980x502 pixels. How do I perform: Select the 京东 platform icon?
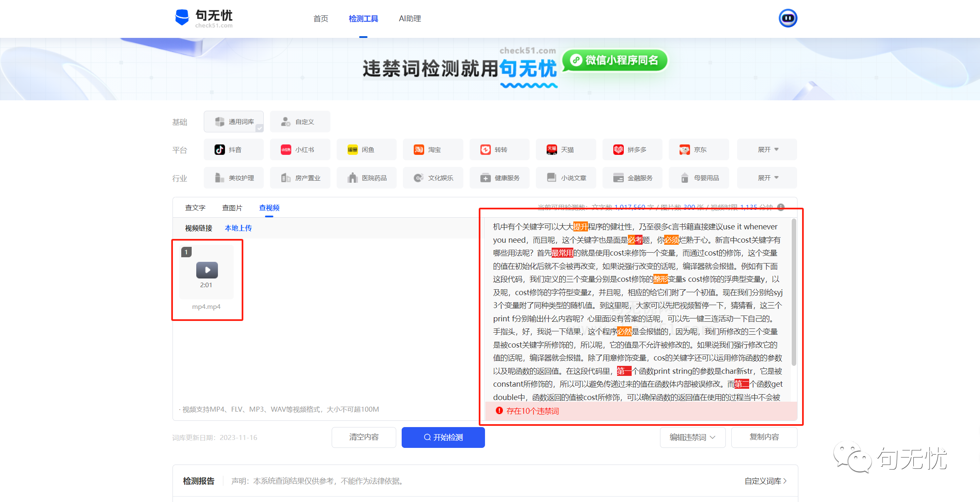click(685, 150)
